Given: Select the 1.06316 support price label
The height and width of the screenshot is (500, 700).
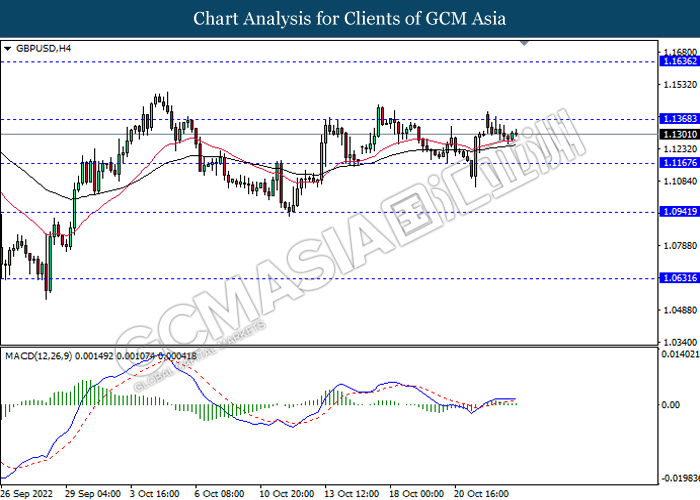Looking at the screenshot, I should 679,278.
